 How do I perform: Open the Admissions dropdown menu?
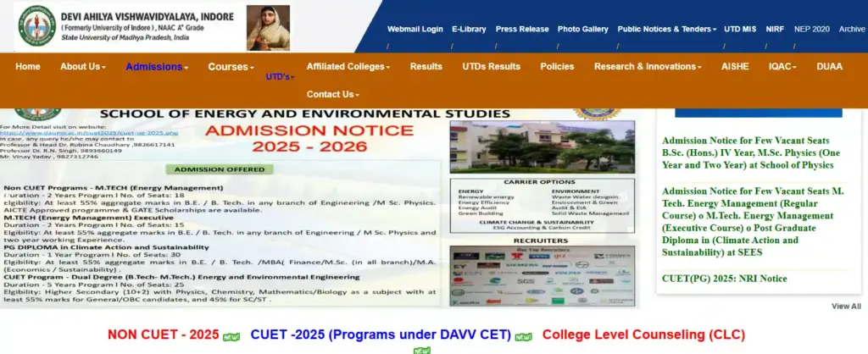point(157,66)
